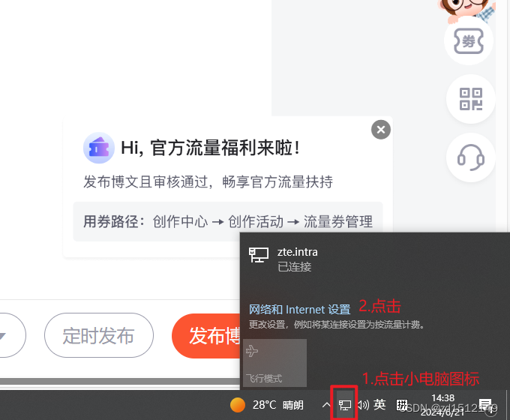The image size is (510, 420).
Task: Click the orange 发布博文 publish button
Action: pos(206,336)
